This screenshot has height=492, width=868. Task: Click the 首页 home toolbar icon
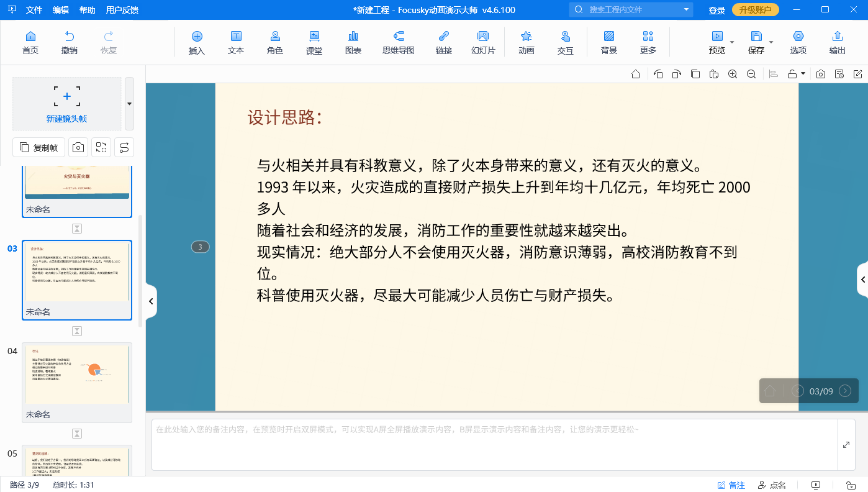[30, 42]
